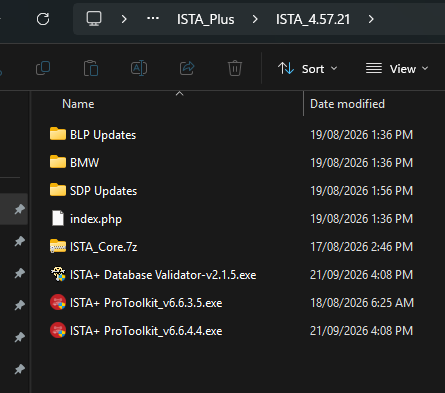The width and height of the screenshot is (445, 393).
Task: Click the date of index.php
Action: click(362, 219)
